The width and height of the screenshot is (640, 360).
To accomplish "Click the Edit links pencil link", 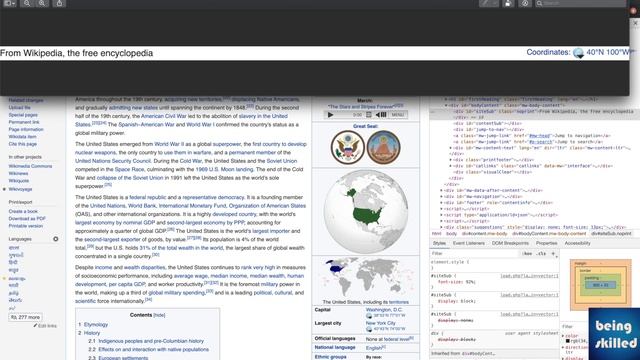I will 45,326.
